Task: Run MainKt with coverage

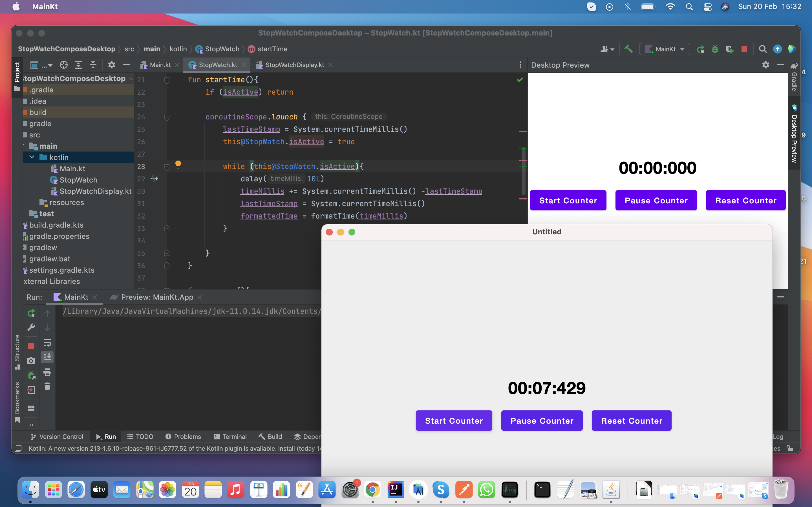Action: (729, 49)
